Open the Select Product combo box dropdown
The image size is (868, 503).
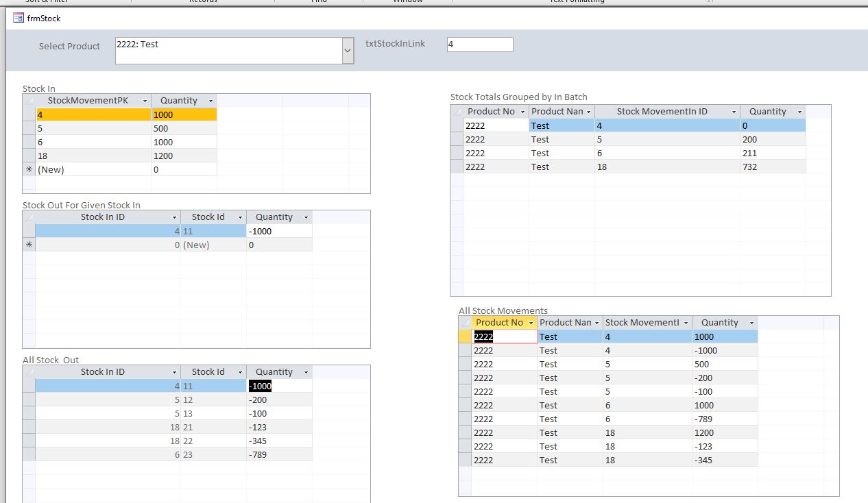click(x=348, y=51)
